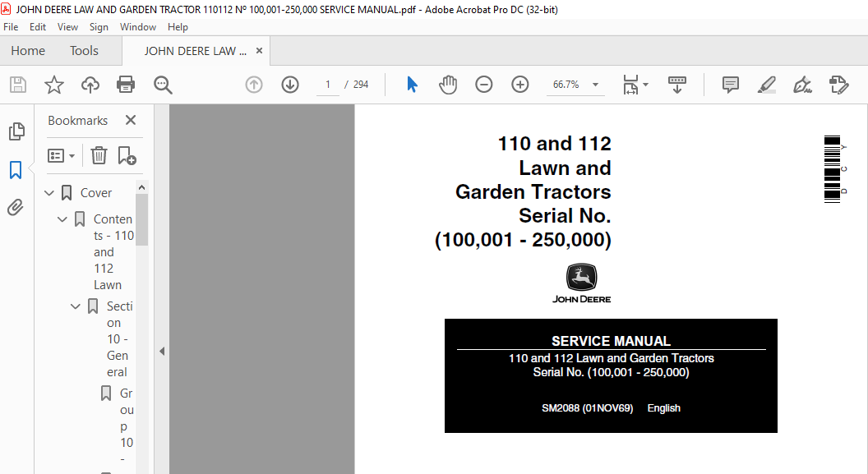Go to next page arrow icon
The width and height of the screenshot is (868, 474).
[290, 85]
